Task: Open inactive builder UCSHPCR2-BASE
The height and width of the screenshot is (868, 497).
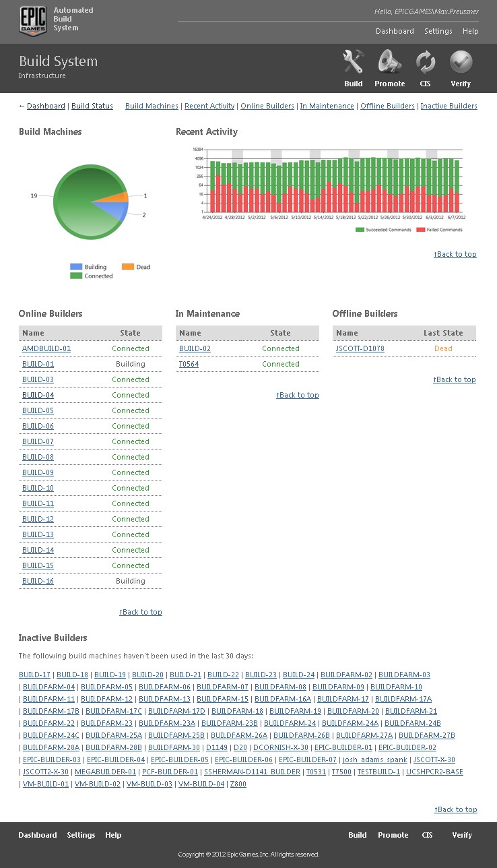Action: [435, 772]
